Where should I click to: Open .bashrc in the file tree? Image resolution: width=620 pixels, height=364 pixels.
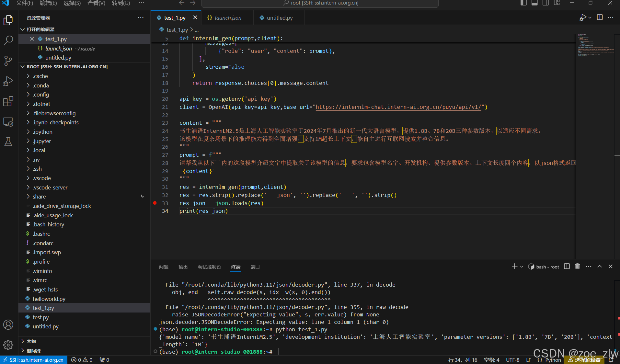click(84, 234)
